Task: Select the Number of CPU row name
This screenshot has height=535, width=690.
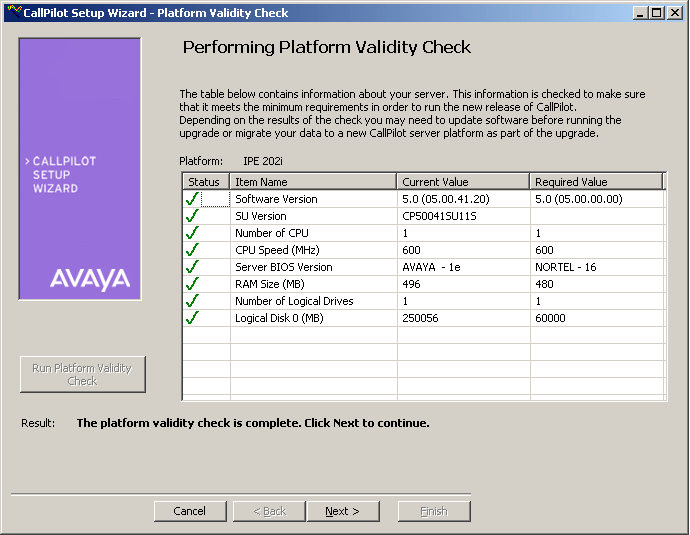Action: pyautogui.click(x=272, y=233)
